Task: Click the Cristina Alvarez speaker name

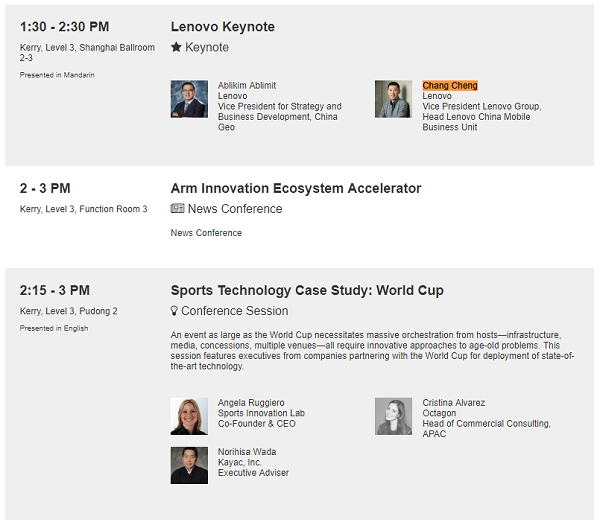Action: coord(453,403)
